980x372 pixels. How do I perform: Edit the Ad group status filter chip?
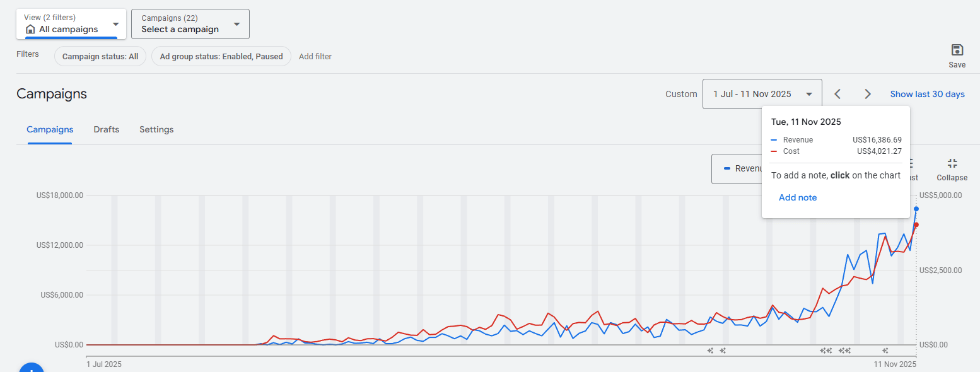tap(221, 57)
